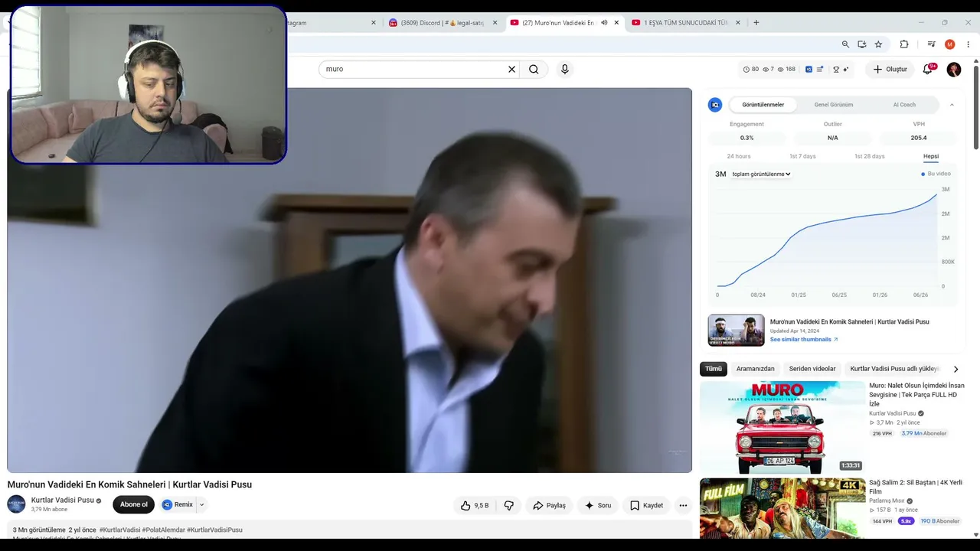This screenshot has width=980, height=551.
Task: Open Kurtlar Vadisi Pusu channel avatar
Action: coord(16,504)
